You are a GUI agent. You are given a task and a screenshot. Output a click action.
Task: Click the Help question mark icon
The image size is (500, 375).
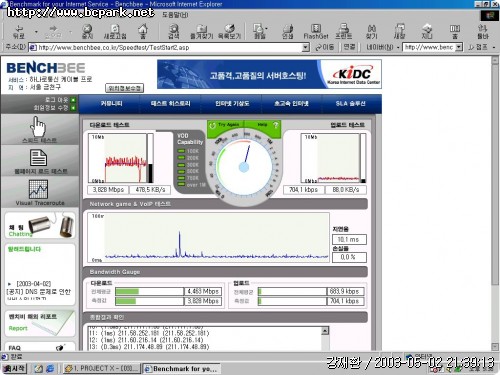[275, 125]
